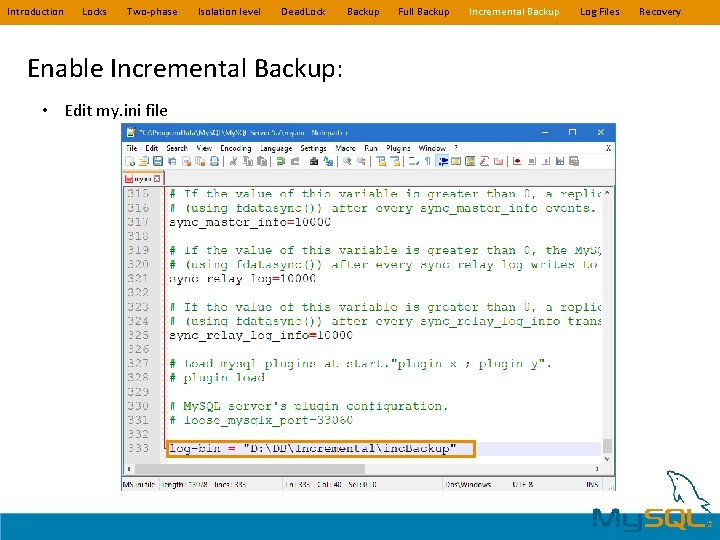The image size is (720, 540).
Task: Click the menu bar X close-document button
Action: click(x=608, y=148)
